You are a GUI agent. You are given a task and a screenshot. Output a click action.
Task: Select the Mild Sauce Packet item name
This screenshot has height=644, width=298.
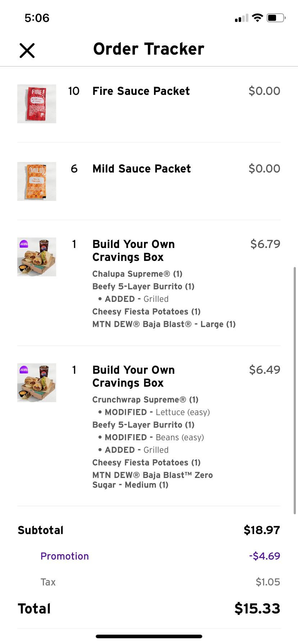point(141,169)
